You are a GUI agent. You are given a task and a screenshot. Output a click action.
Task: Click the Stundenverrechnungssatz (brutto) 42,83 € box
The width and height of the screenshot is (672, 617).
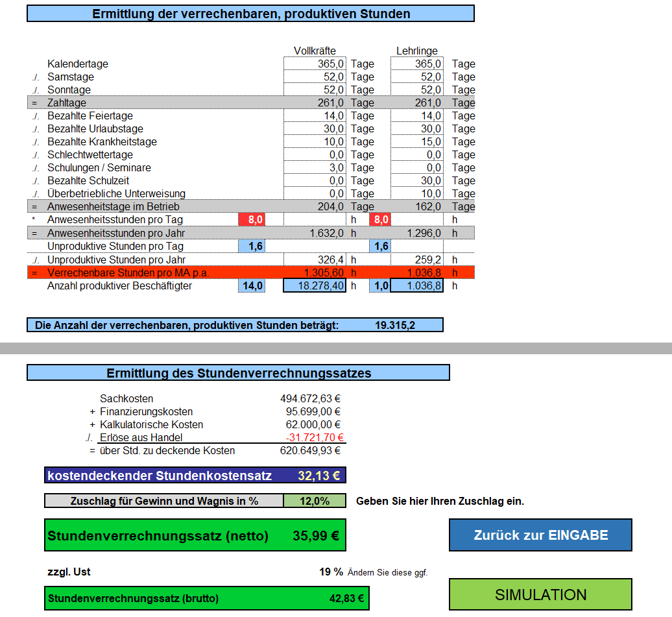click(x=206, y=598)
